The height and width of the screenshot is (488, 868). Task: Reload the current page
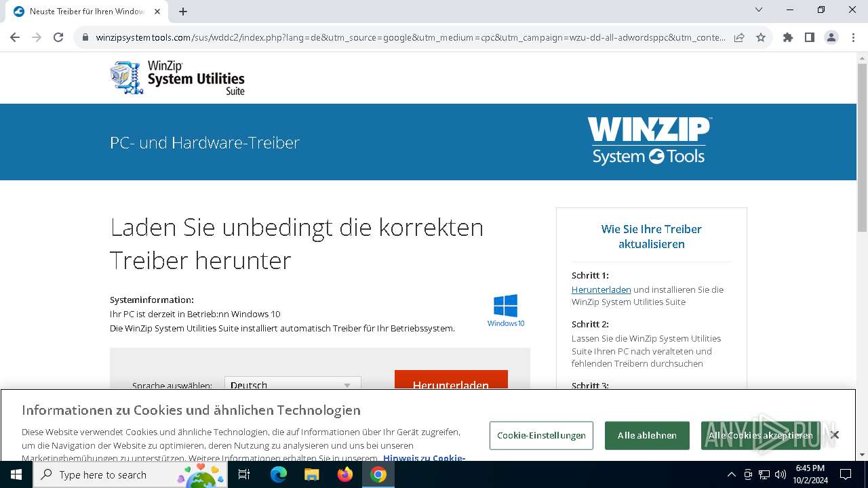[x=58, y=37]
